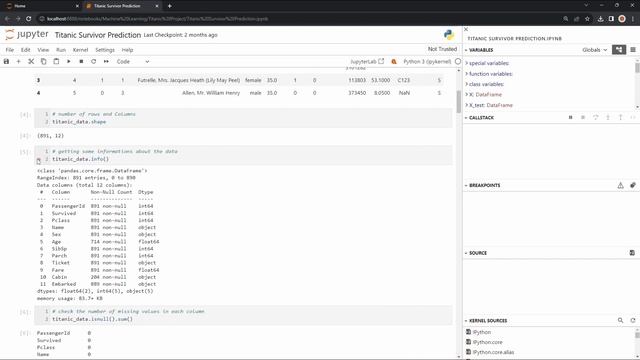Toggle pause on exceptions icon
640x360 pixels.
(x=620, y=185)
